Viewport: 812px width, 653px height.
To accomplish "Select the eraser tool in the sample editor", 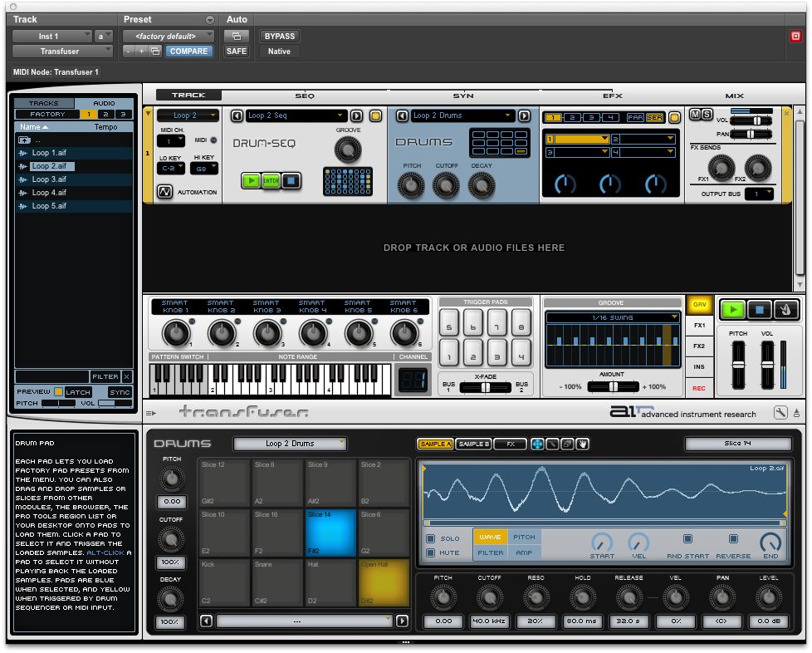I will [x=568, y=444].
